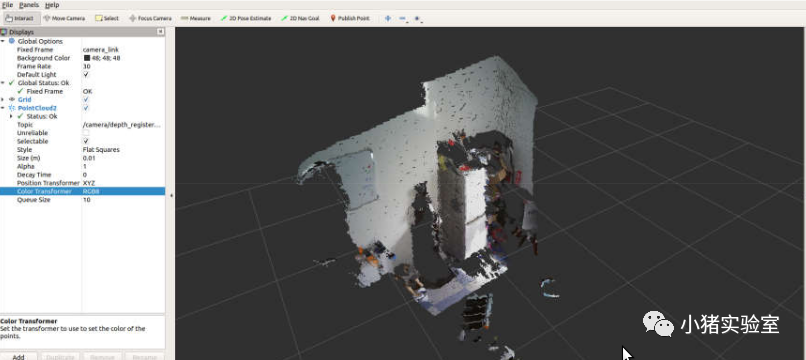Click the Global Status green checkmark icon
Image resolution: width=806 pixels, height=360 pixels.
tap(12, 83)
